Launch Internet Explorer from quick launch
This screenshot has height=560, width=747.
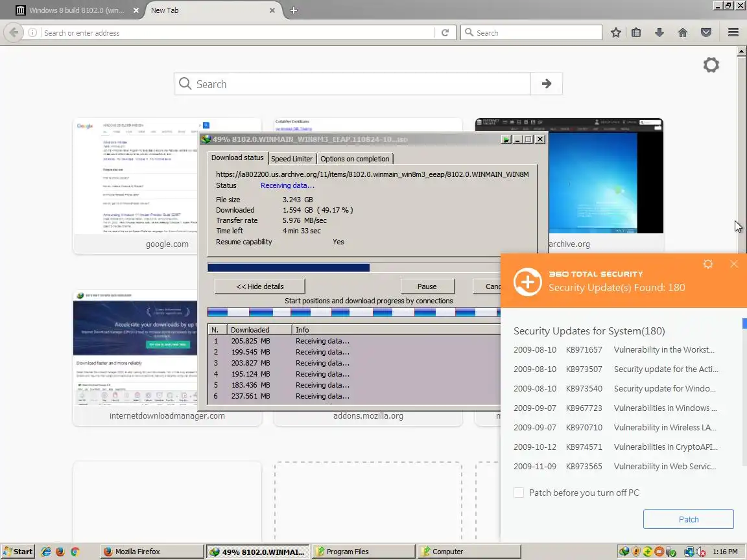pos(46,552)
